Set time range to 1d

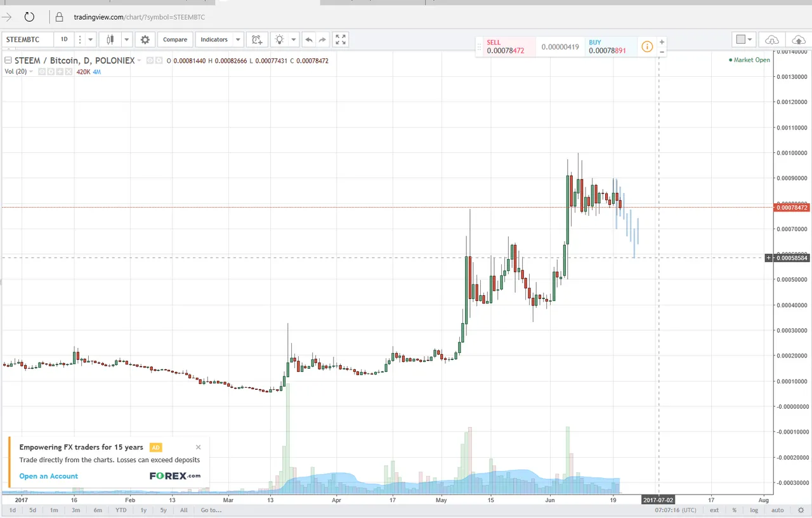[x=13, y=510]
